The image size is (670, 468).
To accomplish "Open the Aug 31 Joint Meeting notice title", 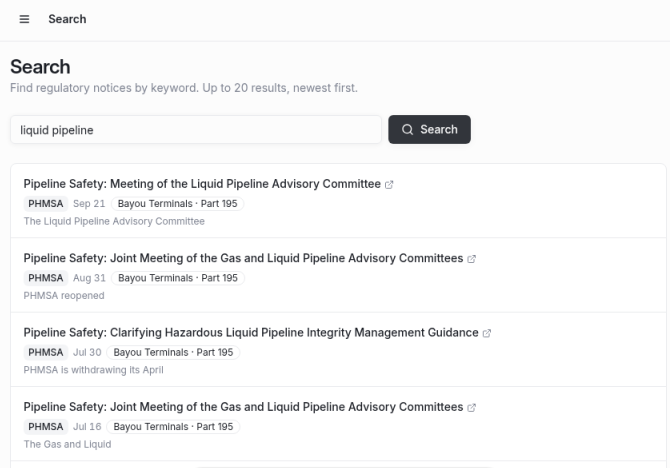I will [243, 258].
